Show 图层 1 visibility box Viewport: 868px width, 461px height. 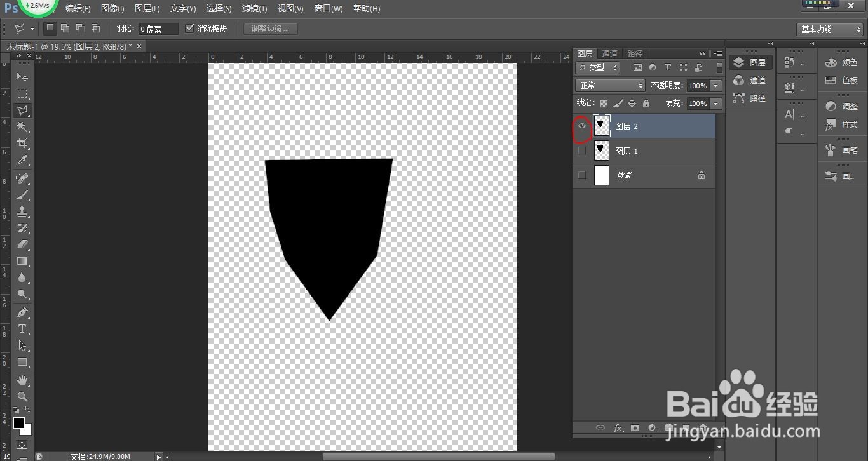pos(582,150)
